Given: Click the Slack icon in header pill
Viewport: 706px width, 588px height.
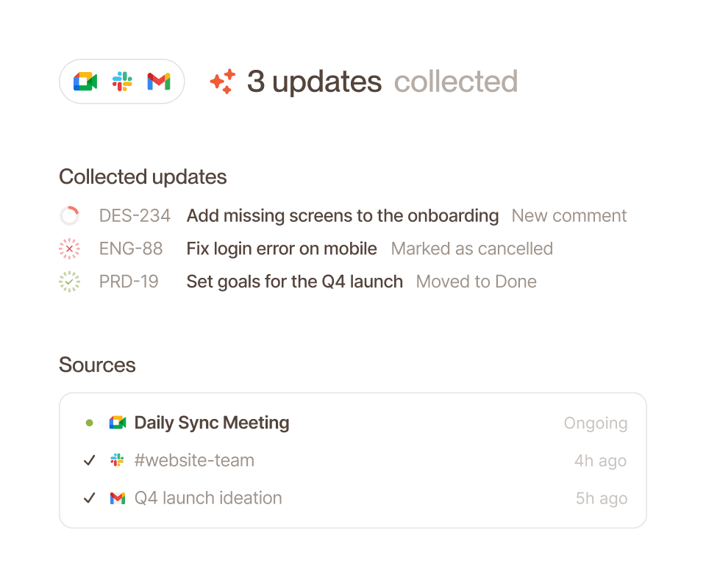Looking at the screenshot, I should point(122,82).
